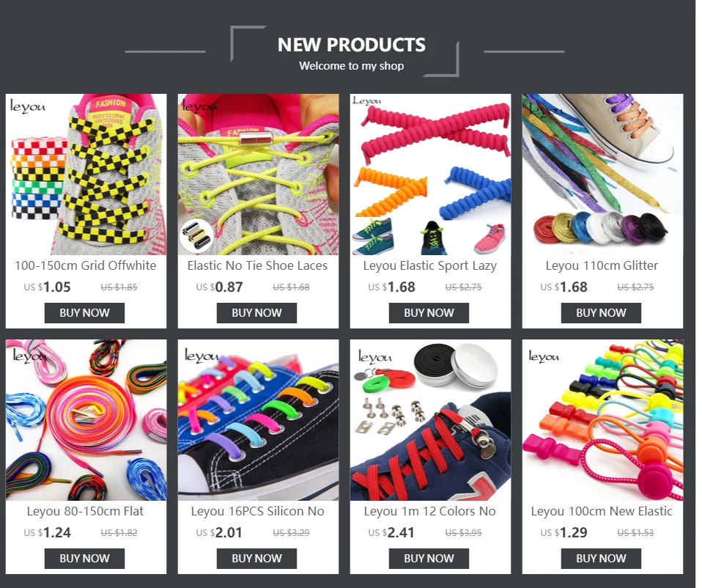This screenshot has height=588, width=702.
Task: Open the Elastic No Tie Shoe Laces image
Action: (x=259, y=174)
